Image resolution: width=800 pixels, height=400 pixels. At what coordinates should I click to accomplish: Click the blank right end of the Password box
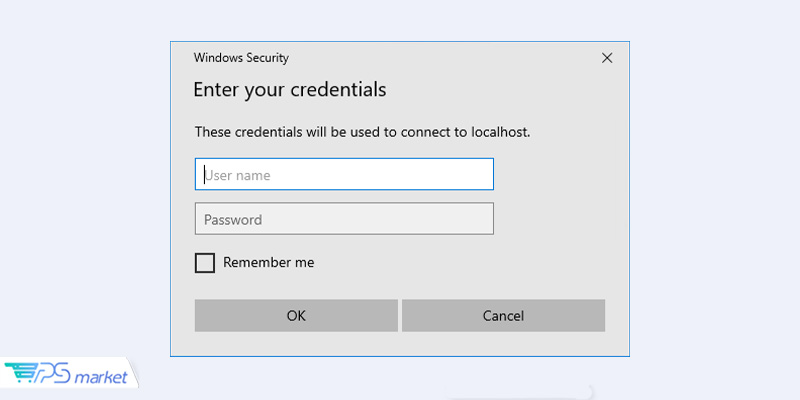click(x=459, y=219)
